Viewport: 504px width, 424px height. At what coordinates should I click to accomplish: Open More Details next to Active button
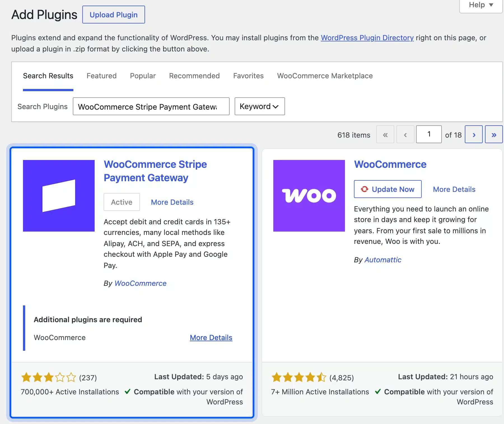click(172, 202)
